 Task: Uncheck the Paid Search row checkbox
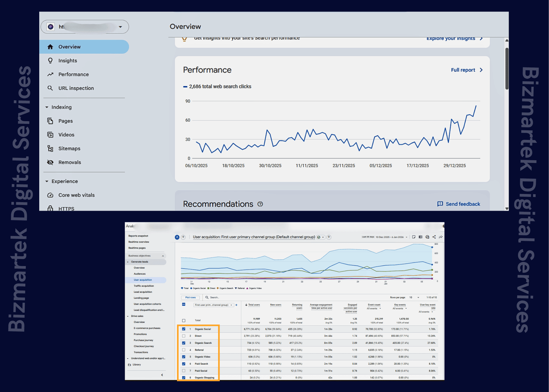coord(184,364)
